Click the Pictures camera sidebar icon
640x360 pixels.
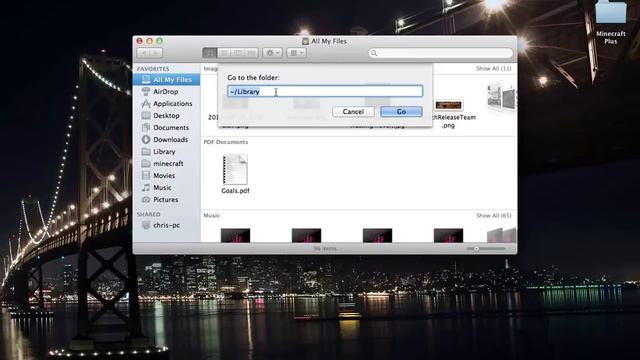pyautogui.click(x=146, y=200)
